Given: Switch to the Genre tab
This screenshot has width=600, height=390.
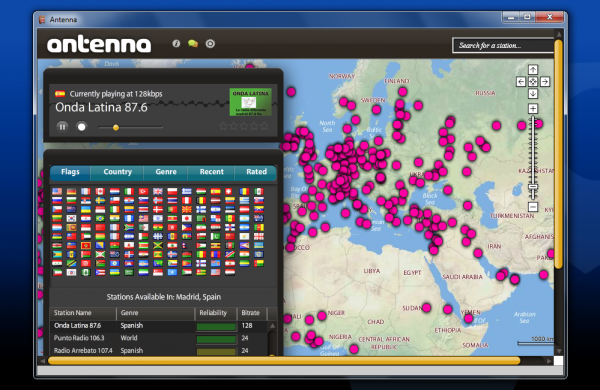Looking at the screenshot, I should (166, 172).
